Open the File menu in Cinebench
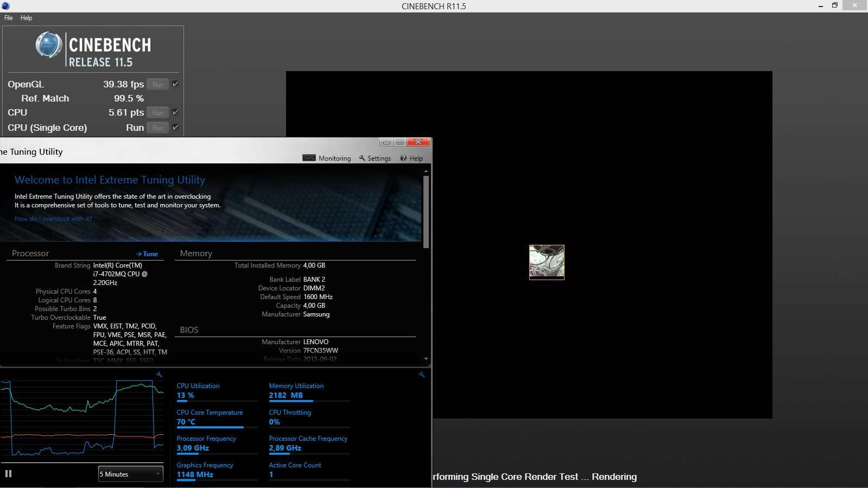 click(x=9, y=18)
